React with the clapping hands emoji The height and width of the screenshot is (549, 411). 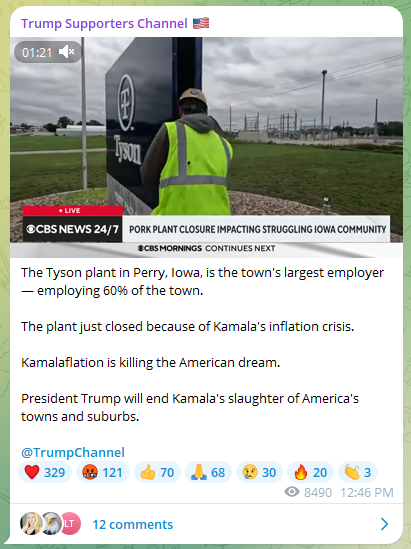point(358,472)
